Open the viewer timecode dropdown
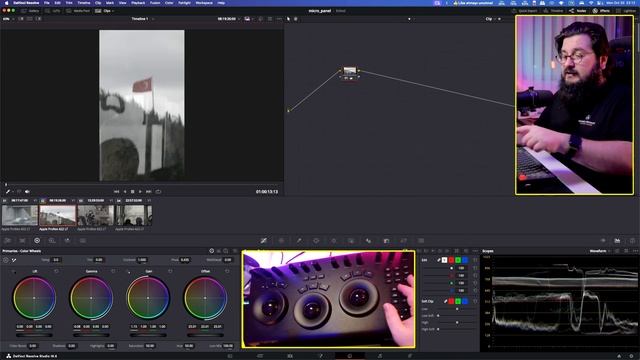The height and width of the screenshot is (360, 640). 229,19
